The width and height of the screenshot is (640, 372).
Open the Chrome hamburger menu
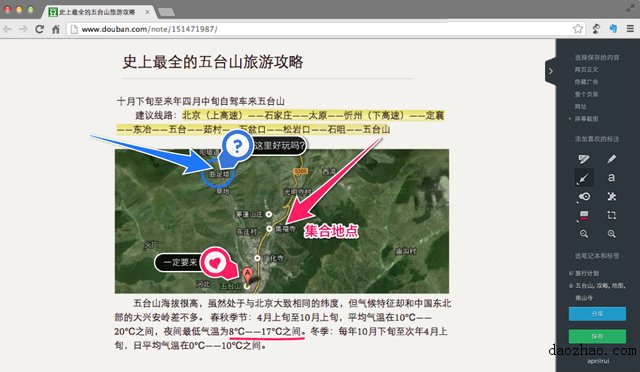pyautogui.click(x=630, y=29)
